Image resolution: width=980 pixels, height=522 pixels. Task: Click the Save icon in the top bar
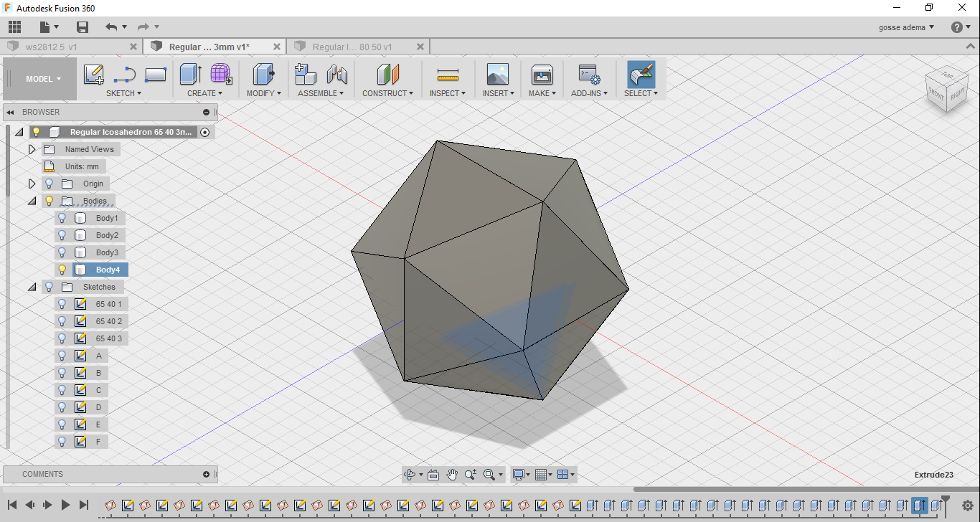pos(83,27)
